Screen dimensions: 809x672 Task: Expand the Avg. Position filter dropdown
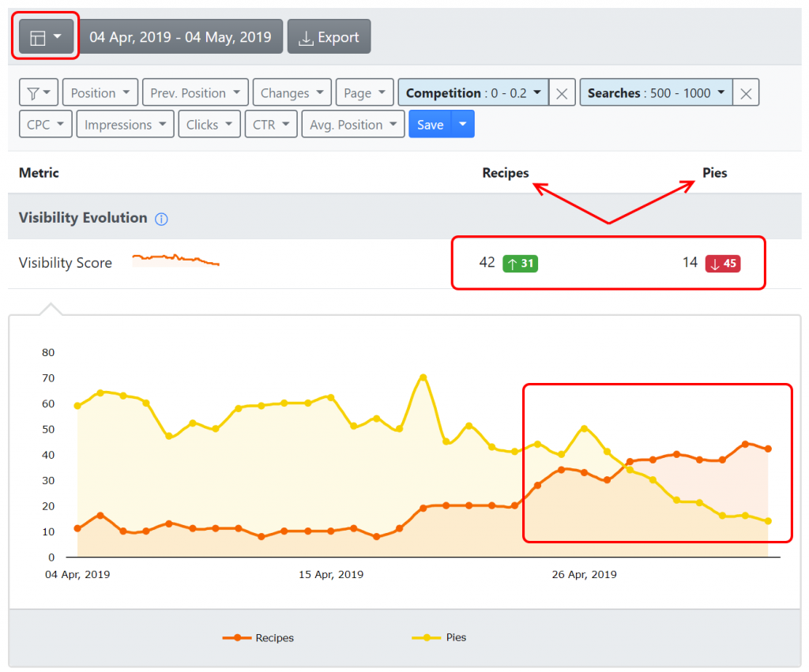tap(353, 124)
